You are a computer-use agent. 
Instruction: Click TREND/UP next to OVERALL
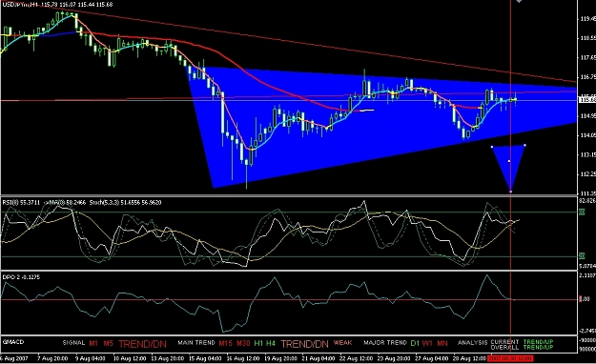[x=538, y=347]
